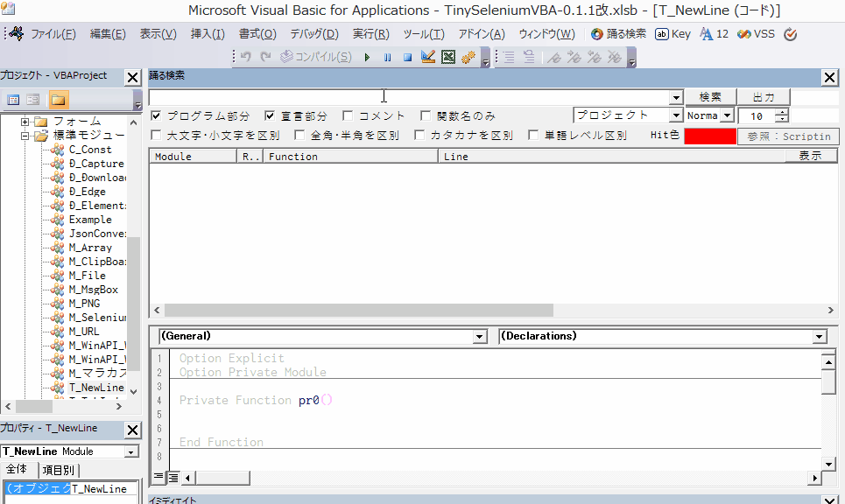Click the 出力 output button
This screenshot has width=845, height=504.
point(764,97)
